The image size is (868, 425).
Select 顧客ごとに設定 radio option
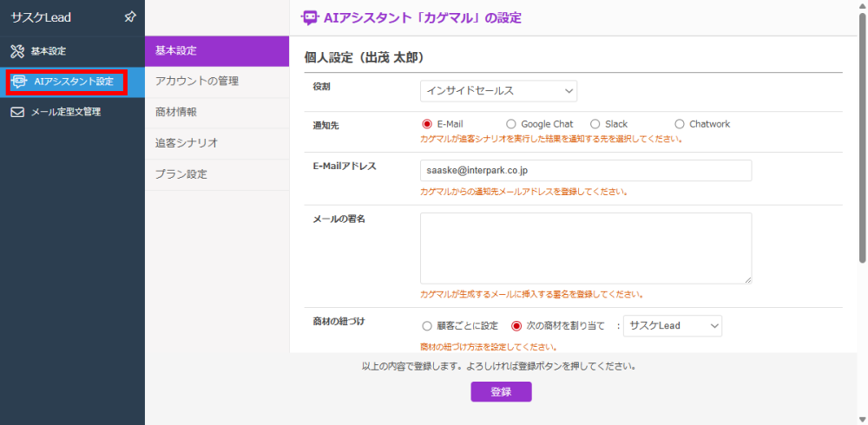426,326
